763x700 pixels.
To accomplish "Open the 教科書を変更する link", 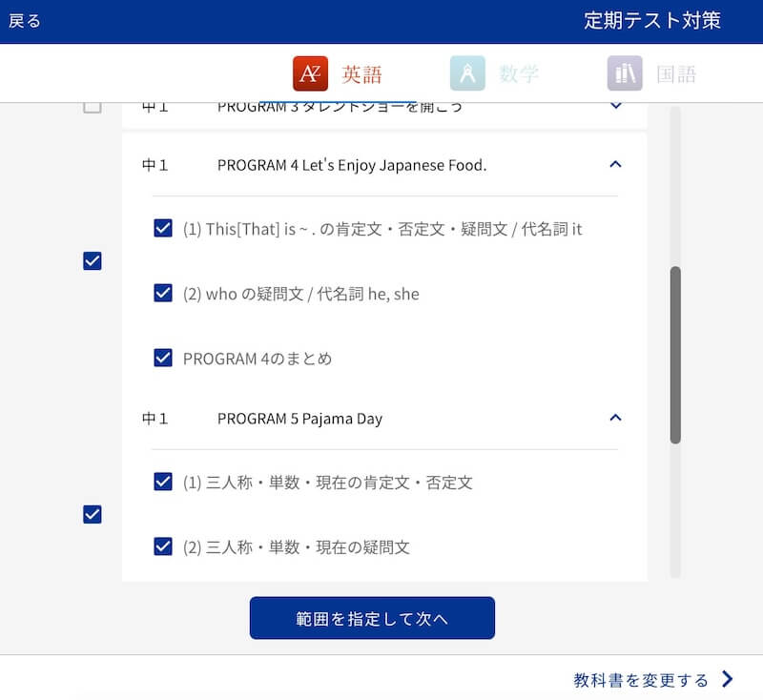I will (640, 680).
